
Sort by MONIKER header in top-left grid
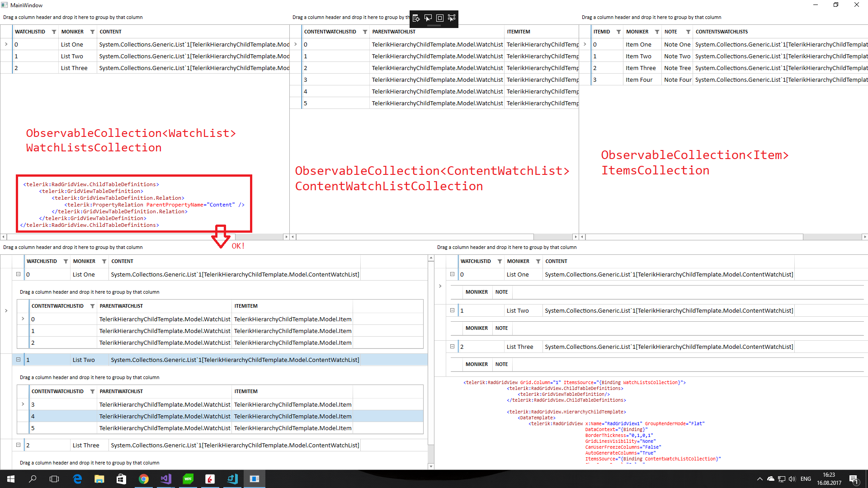tap(72, 32)
